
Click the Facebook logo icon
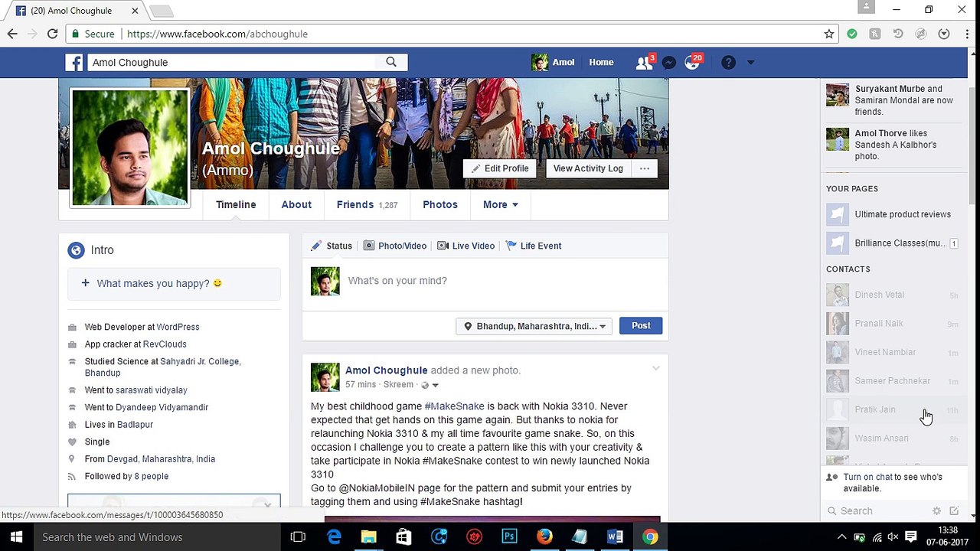pos(74,63)
